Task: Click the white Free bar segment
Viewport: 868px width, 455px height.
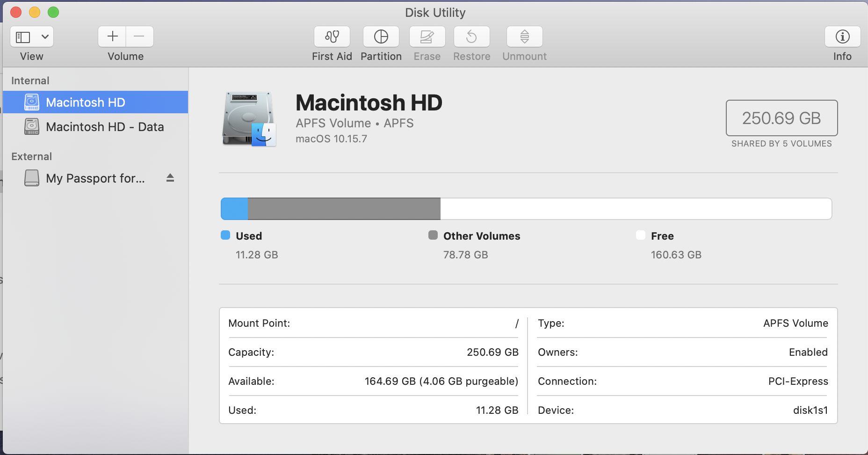Action: click(636, 209)
